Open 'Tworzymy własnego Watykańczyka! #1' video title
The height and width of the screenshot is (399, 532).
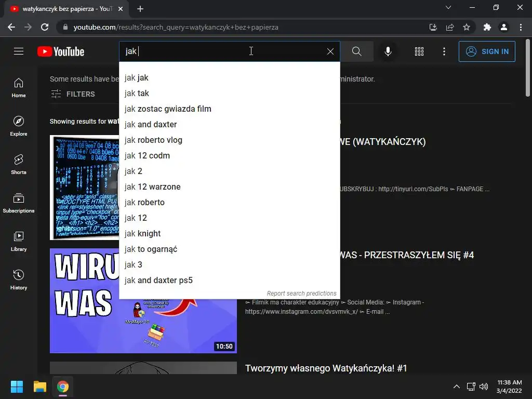click(x=326, y=368)
